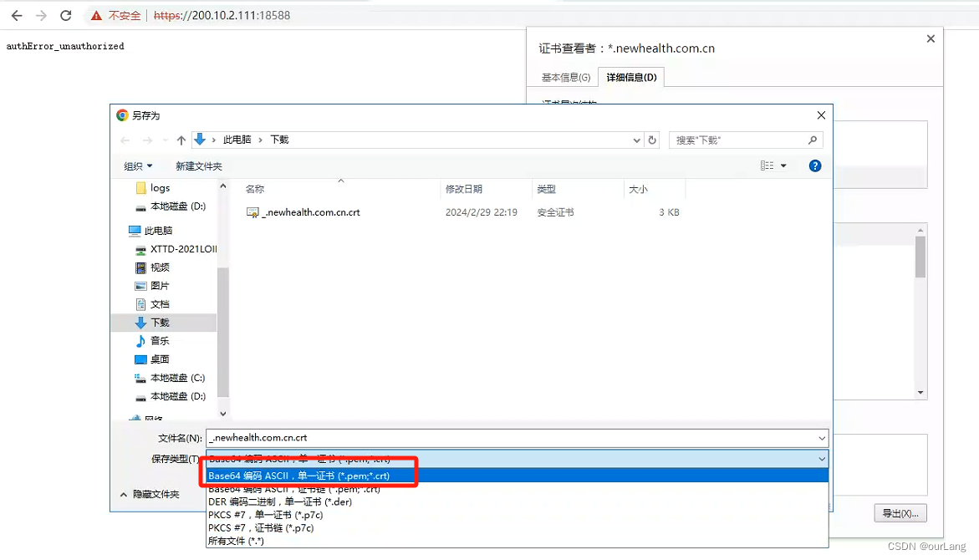Click the back arrow in save dialog
Image resolution: width=979 pixels, height=560 pixels.
click(x=125, y=140)
